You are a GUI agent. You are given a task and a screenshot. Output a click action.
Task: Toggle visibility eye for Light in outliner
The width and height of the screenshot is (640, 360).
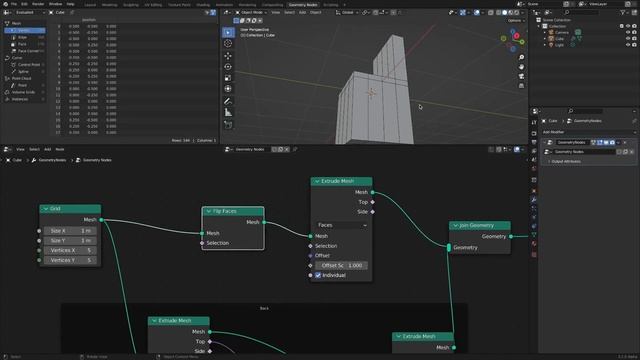point(628,45)
